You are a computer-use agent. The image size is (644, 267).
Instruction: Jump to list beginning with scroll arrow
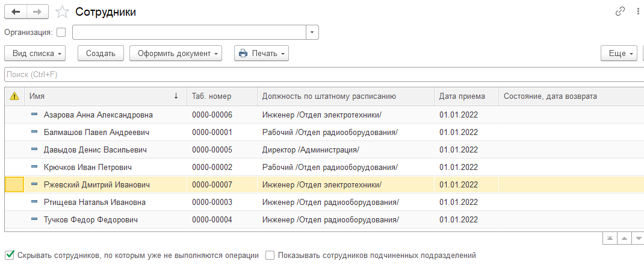(x=610, y=239)
